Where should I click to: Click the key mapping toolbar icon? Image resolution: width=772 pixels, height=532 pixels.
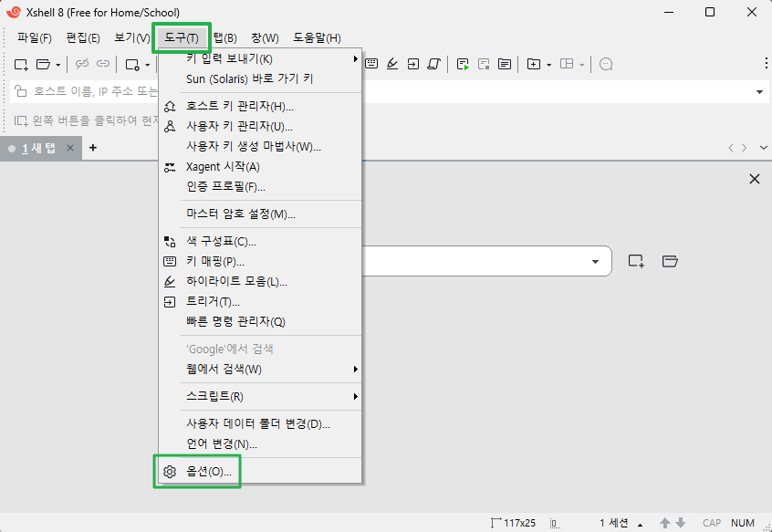(x=370, y=64)
